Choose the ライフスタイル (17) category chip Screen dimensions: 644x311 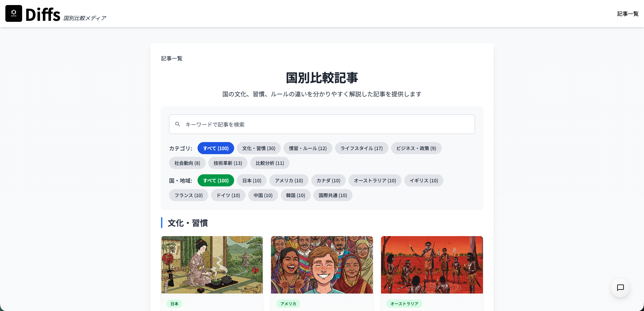361,148
